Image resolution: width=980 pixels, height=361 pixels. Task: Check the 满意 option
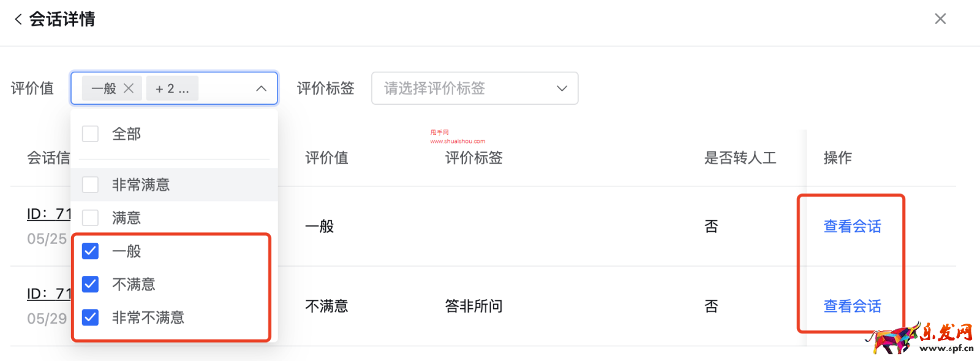pyautogui.click(x=90, y=217)
